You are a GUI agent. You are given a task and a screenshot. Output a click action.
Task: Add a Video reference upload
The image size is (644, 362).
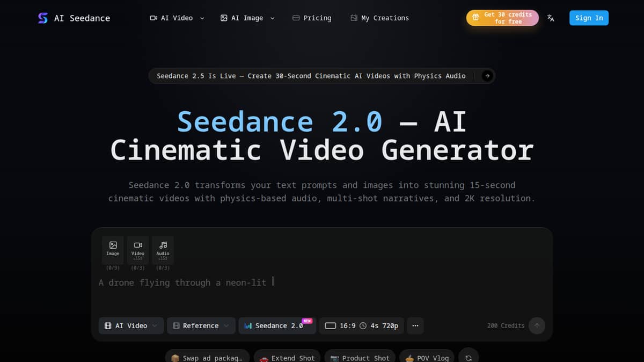[x=138, y=250]
